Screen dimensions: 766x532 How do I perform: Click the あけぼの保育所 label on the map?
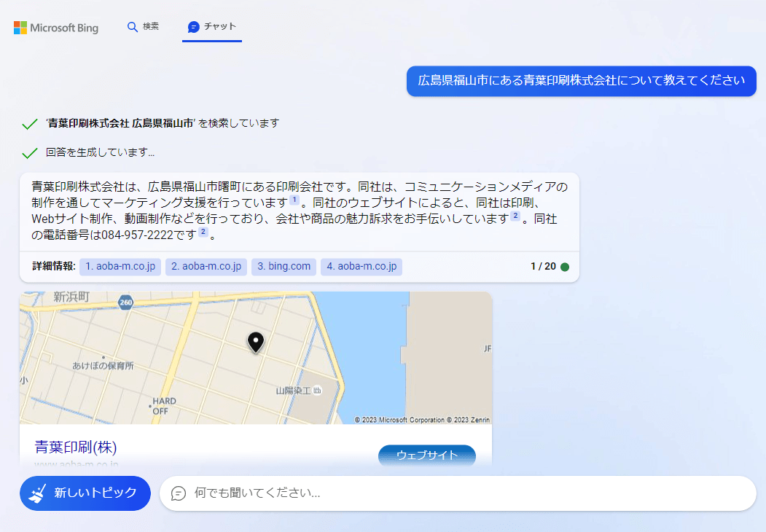(103, 365)
